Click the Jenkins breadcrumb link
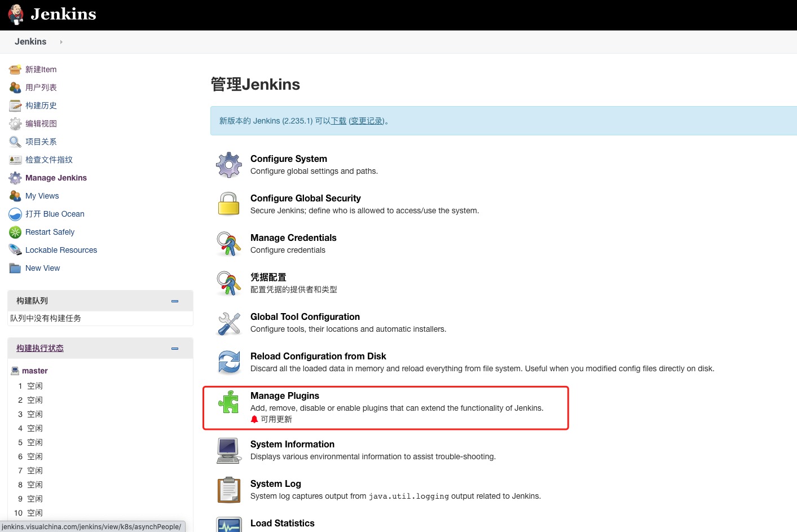Viewport: 797px width, 532px height. coord(30,42)
